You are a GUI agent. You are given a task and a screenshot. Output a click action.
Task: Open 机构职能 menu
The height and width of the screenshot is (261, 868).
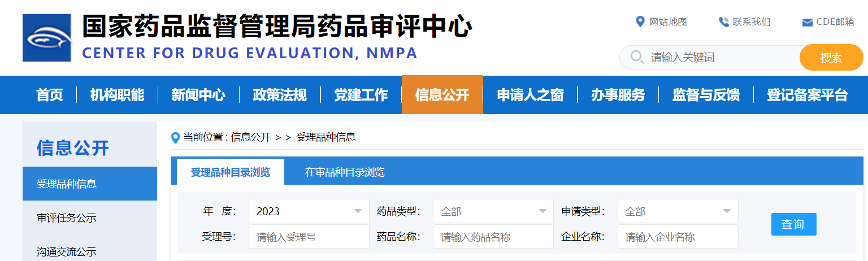tap(117, 95)
